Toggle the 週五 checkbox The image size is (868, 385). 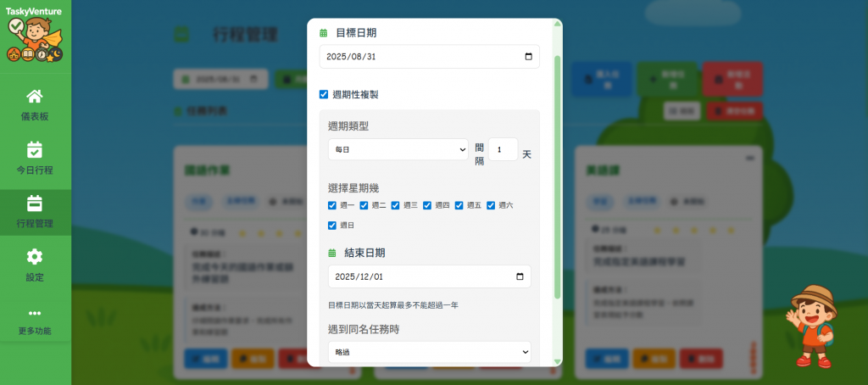pyautogui.click(x=459, y=205)
